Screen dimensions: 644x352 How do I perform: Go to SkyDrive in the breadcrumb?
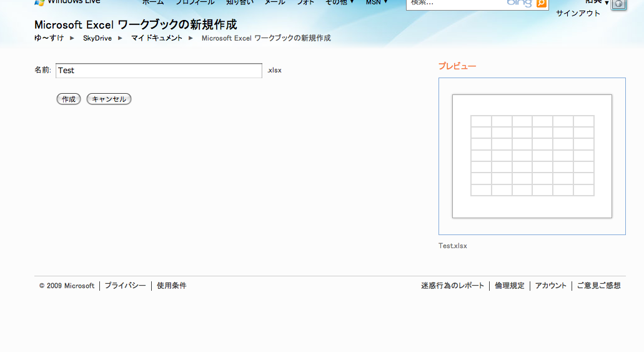point(97,38)
